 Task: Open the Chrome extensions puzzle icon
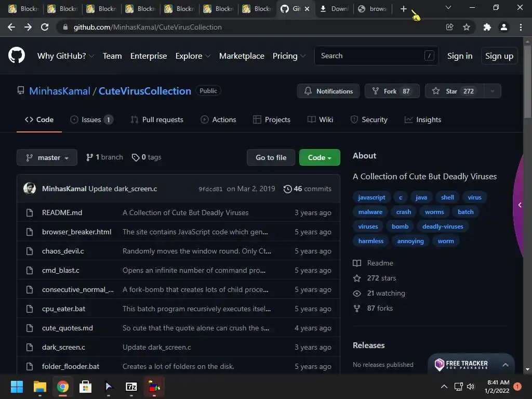click(x=487, y=27)
